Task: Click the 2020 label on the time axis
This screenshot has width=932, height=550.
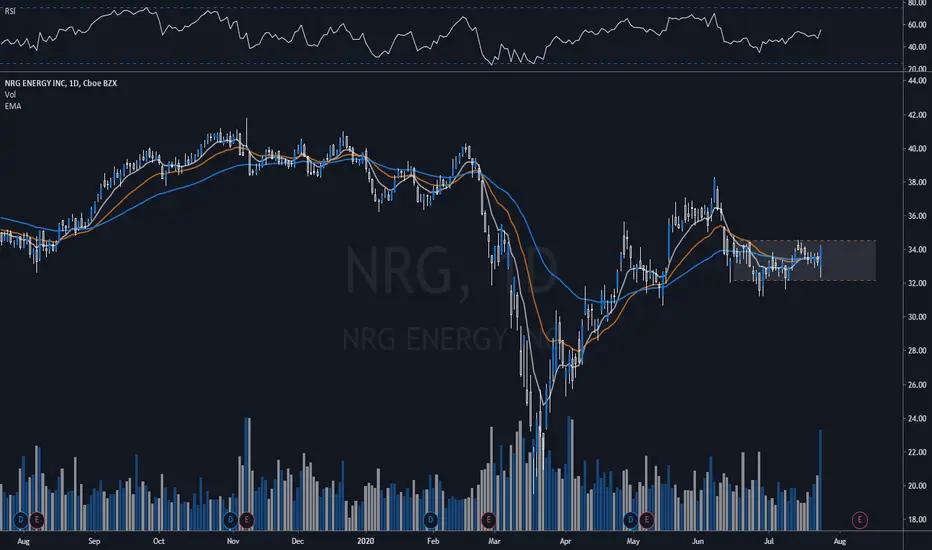Action: (366, 541)
